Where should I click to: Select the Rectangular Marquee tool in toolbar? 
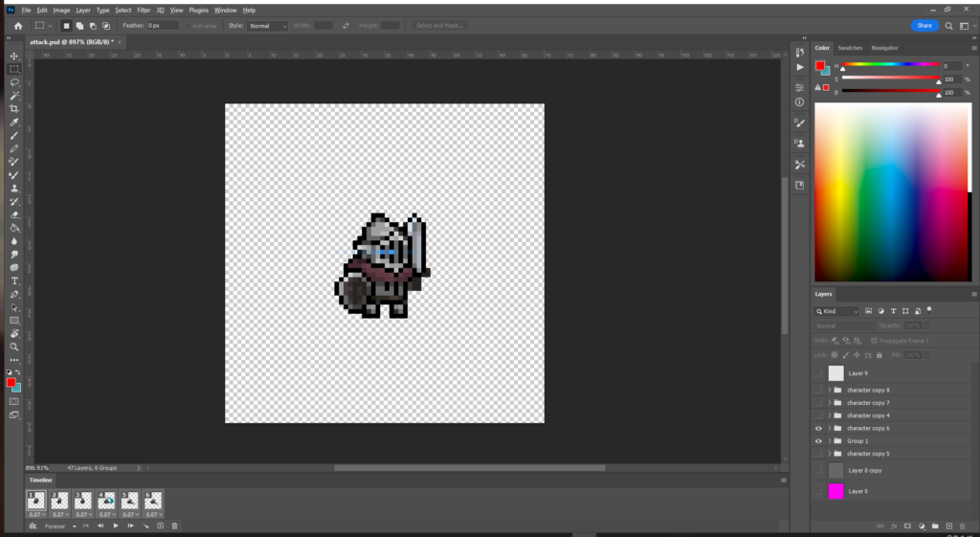(13, 69)
